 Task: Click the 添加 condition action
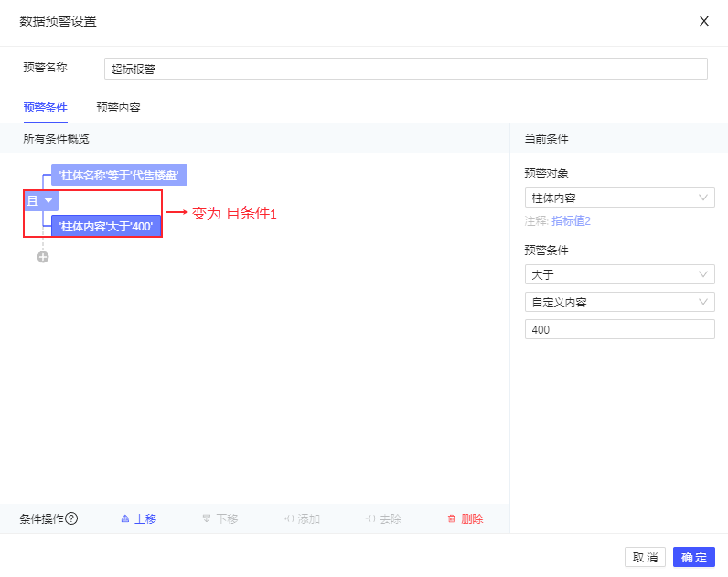(302, 518)
